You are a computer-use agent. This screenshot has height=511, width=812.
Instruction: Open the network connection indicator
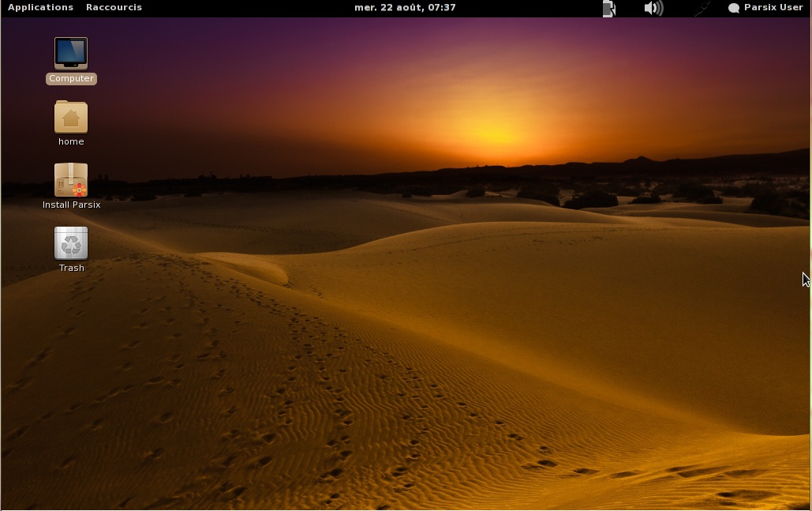[x=702, y=8]
